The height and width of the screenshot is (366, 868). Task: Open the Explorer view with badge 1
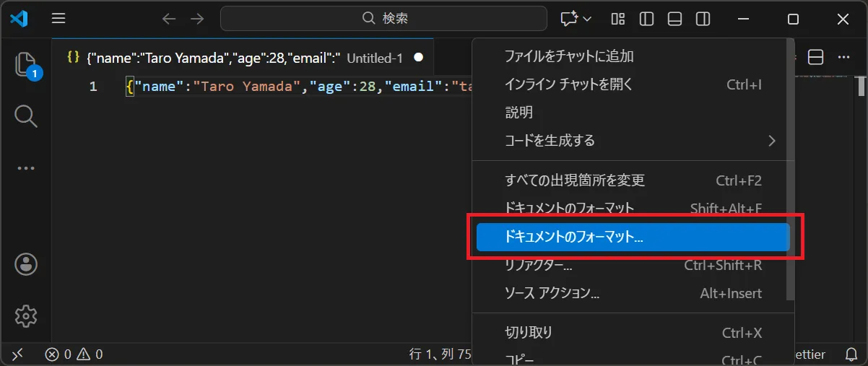[26, 65]
